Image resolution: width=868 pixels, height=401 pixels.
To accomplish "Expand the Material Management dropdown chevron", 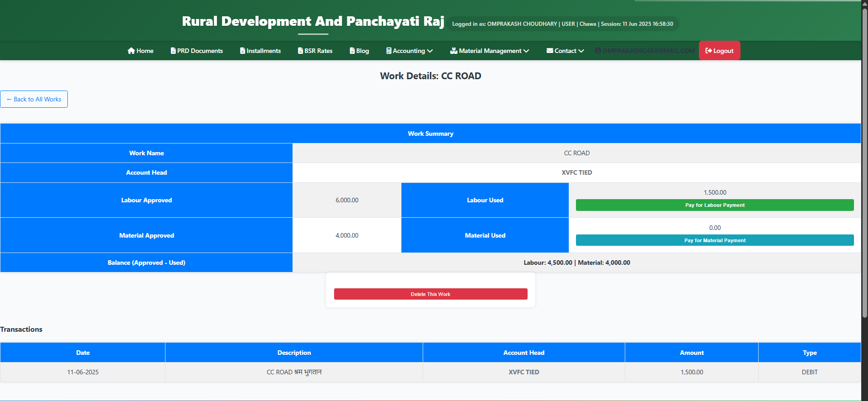I will 526,51.
